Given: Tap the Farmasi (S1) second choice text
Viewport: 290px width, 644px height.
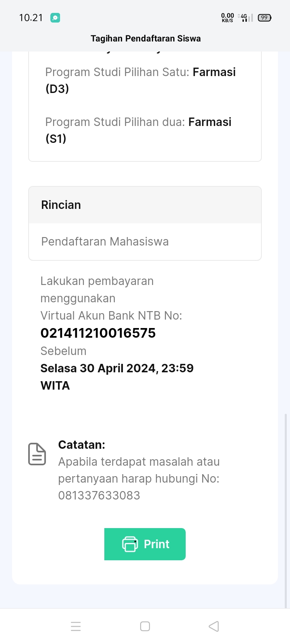Looking at the screenshot, I should [x=209, y=122].
